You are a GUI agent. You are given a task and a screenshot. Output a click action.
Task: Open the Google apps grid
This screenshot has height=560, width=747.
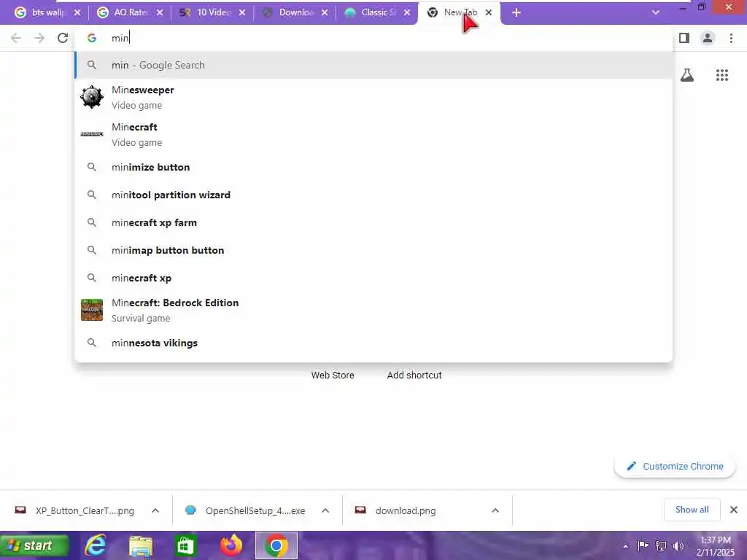[x=721, y=75]
